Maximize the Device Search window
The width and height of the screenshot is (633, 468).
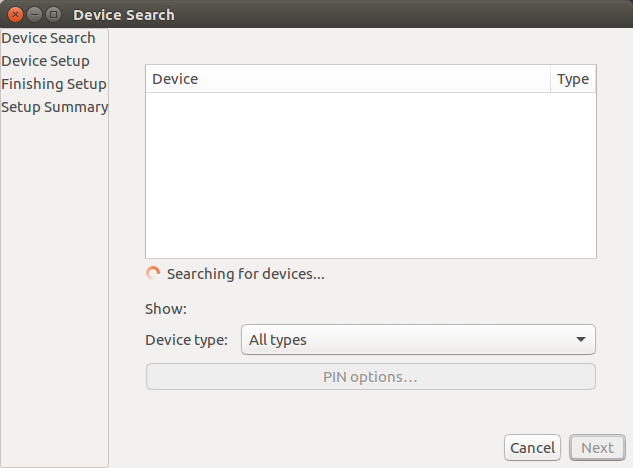tap(53, 15)
